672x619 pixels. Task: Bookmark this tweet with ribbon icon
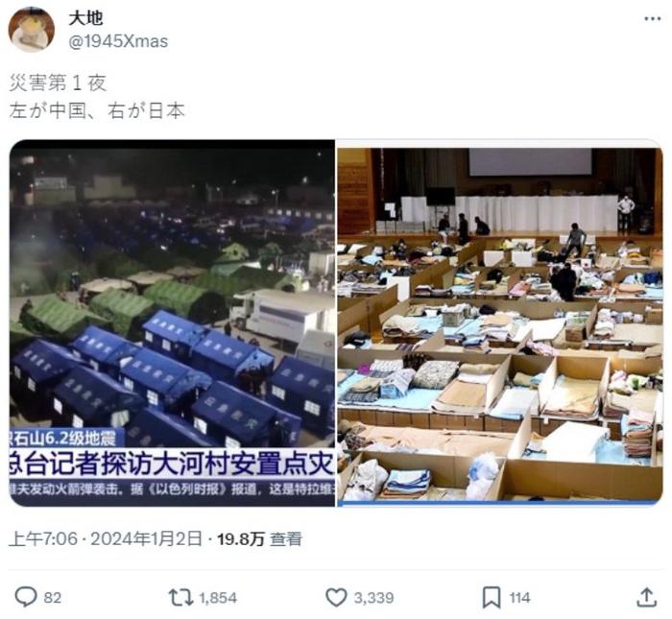click(x=492, y=597)
